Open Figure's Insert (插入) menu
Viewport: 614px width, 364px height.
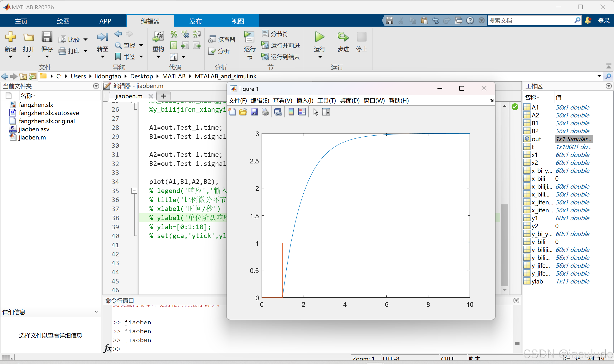305,101
